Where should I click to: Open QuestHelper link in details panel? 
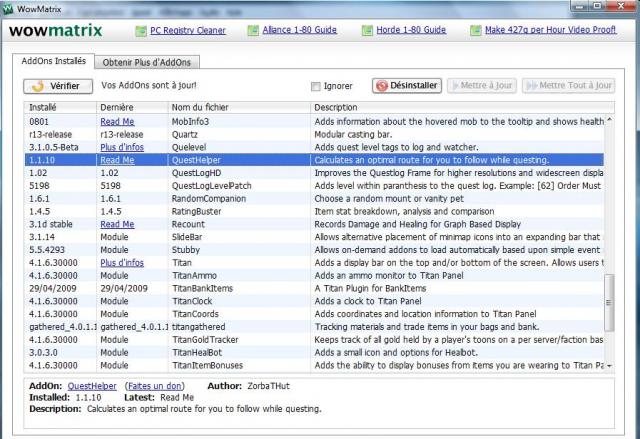click(92, 386)
